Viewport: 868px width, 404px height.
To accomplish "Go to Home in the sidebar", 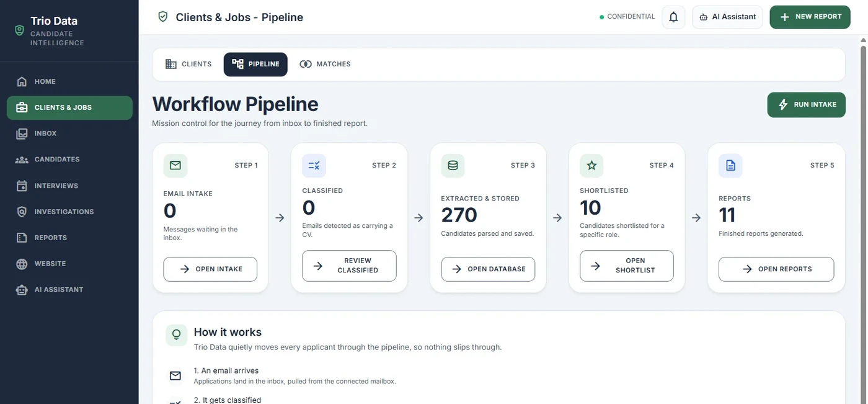I will click(x=69, y=81).
